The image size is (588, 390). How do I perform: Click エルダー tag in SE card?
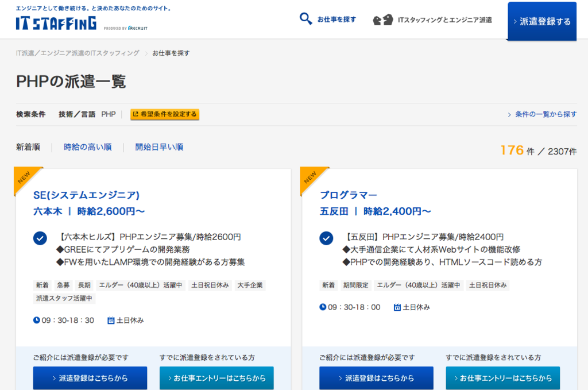pyautogui.click(x=141, y=285)
